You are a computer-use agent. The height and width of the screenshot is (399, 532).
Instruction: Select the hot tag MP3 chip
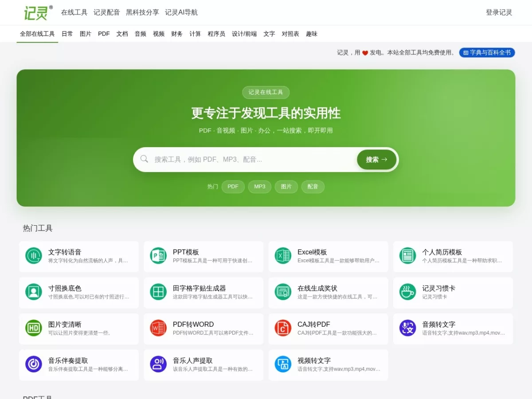(260, 187)
